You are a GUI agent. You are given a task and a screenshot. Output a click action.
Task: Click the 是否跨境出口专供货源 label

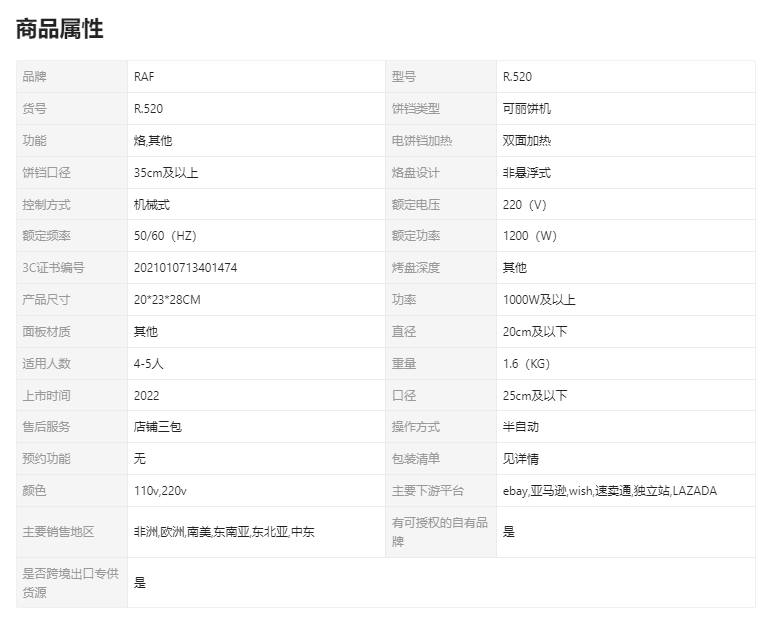(70, 583)
